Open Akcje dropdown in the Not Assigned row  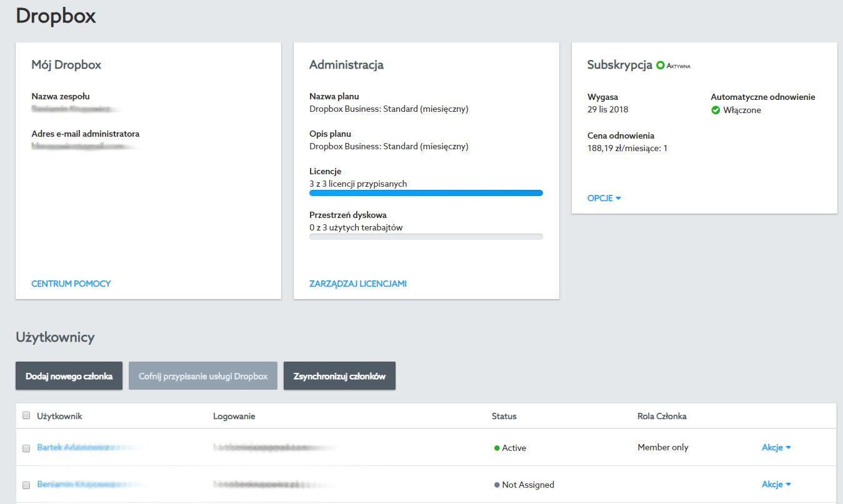(x=776, y=484)
